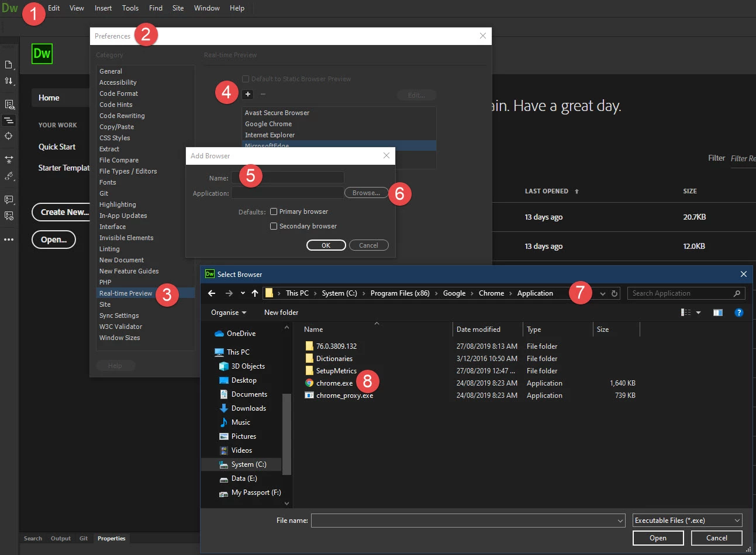Open the Executable Files type dropdown

tap(688, 521)
